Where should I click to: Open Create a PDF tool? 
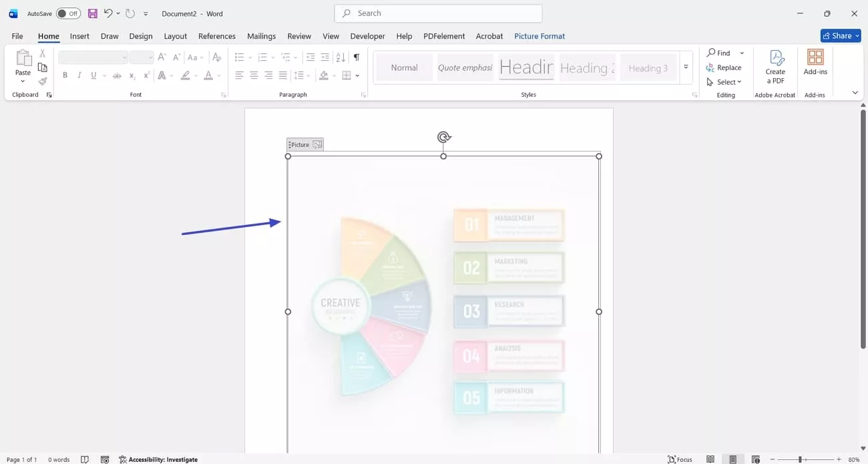pyautogui.click(x=775, y=67)
